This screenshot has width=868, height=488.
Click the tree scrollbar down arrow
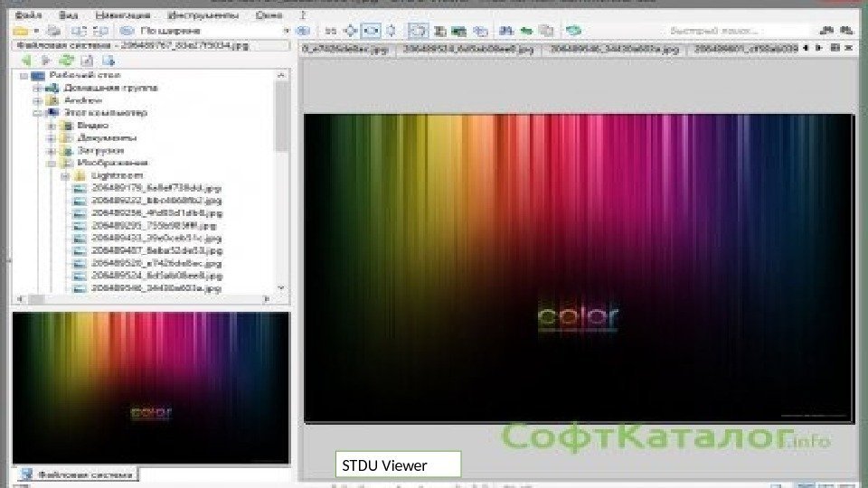(281, 287)
